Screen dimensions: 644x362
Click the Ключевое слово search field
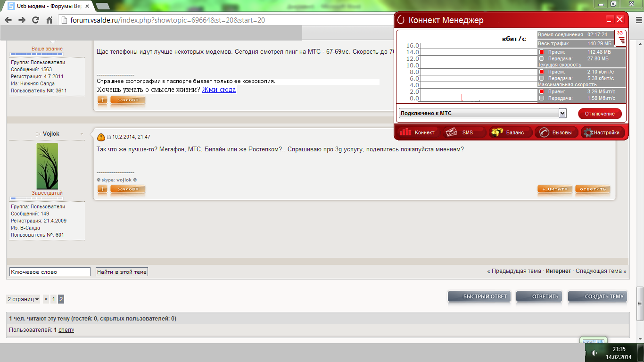50,272
